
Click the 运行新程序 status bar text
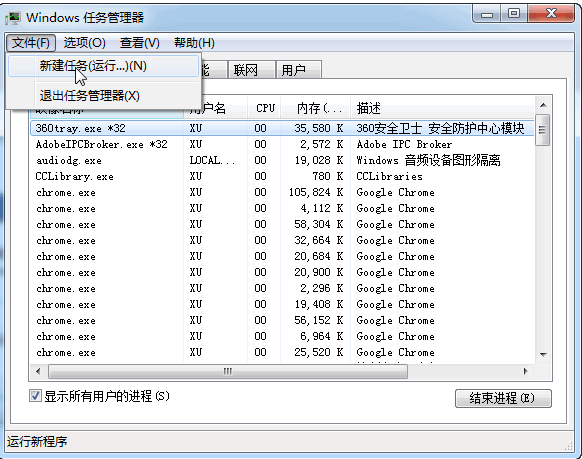pyautogui.click(x=37, y=442)
